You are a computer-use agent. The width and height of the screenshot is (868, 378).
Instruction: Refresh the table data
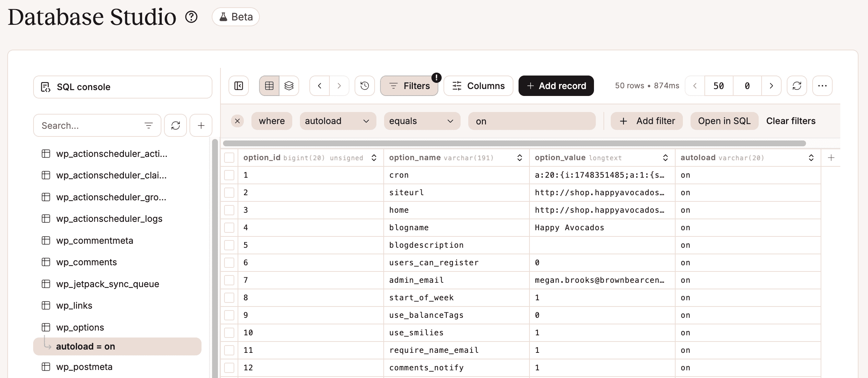point(797,86)
